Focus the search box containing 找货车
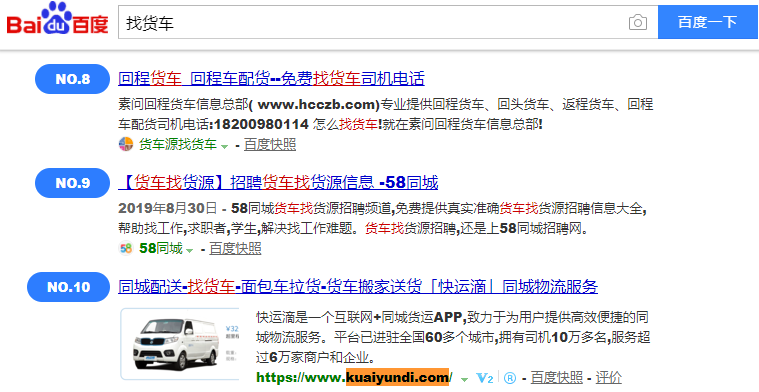The image size is (759, 392). click(388, 22)
